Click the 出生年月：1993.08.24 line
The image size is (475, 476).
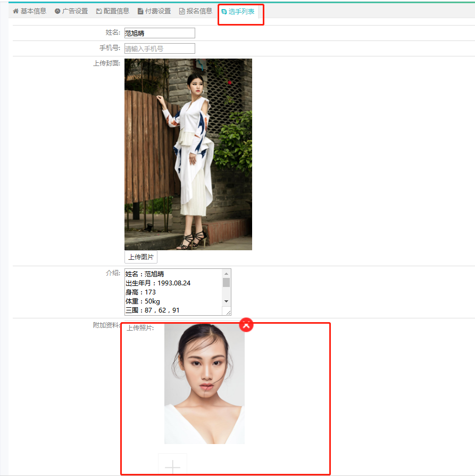(158, 283)
